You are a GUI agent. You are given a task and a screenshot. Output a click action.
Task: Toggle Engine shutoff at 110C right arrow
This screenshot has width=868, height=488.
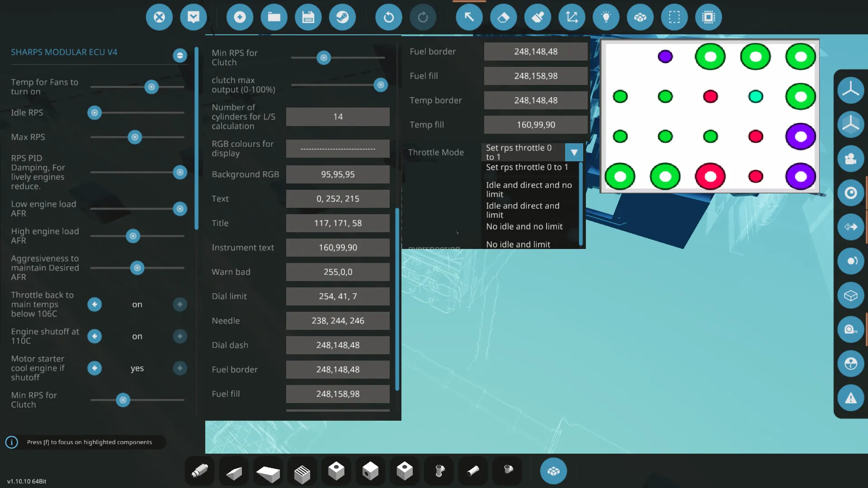pos(180,336)
